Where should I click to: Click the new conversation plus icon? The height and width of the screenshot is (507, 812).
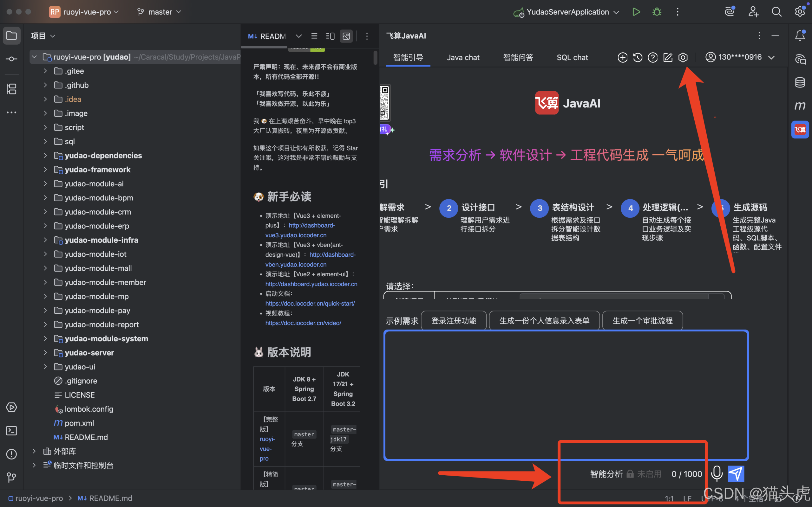(622, 57)
